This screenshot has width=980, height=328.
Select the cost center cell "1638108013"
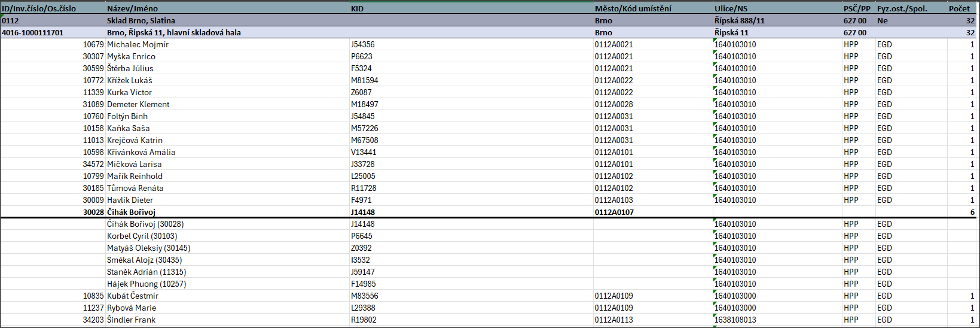click(x=735, y=320)
